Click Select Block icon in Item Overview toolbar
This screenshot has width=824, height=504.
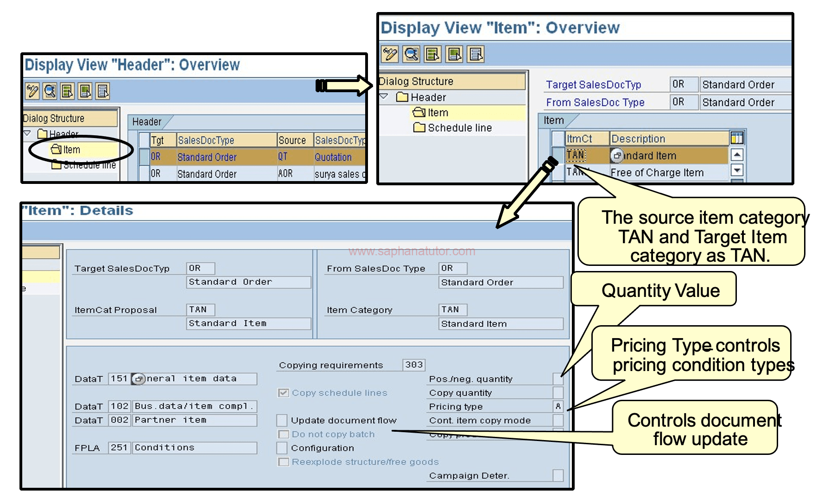coord(455,54)
